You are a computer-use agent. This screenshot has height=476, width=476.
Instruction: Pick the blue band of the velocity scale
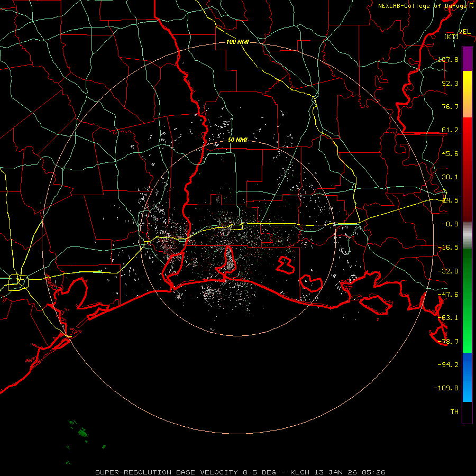[x=467, y=377]
